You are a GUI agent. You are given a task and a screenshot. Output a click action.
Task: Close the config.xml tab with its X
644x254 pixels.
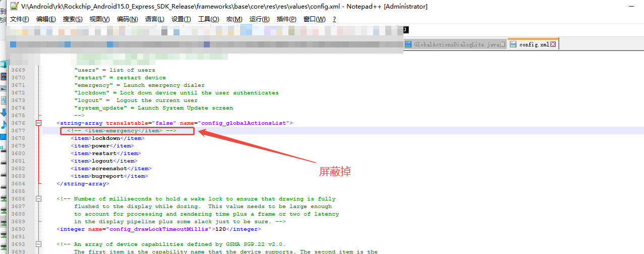553,44
